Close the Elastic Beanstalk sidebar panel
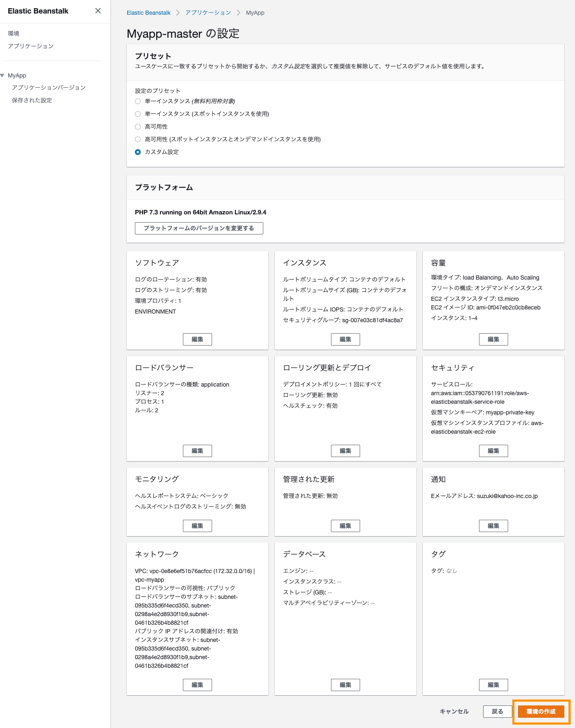The height and width of the screenshot is (728, 575). click(x=98, y=11)
